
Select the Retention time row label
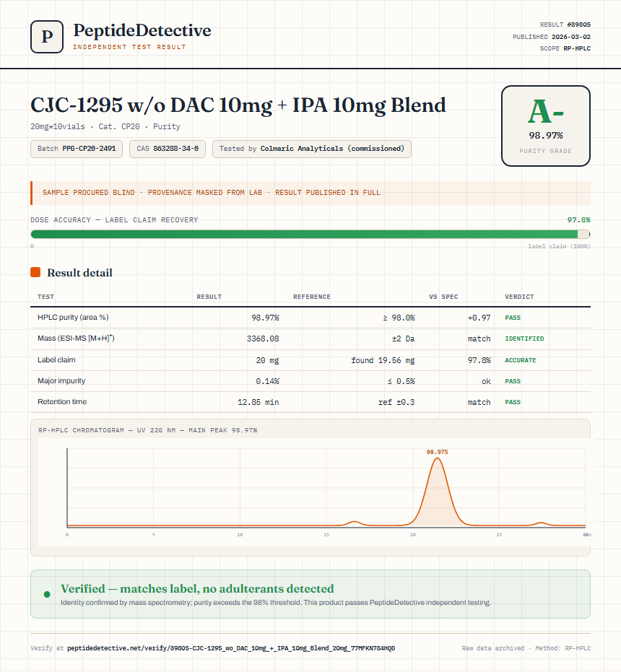point(62,401)
